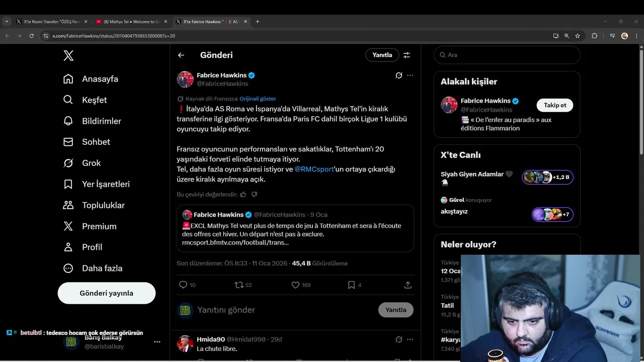Click Grok icon on Fabrice Hawkins post
This screenshot has width=644, height=362.
(398, 75)
